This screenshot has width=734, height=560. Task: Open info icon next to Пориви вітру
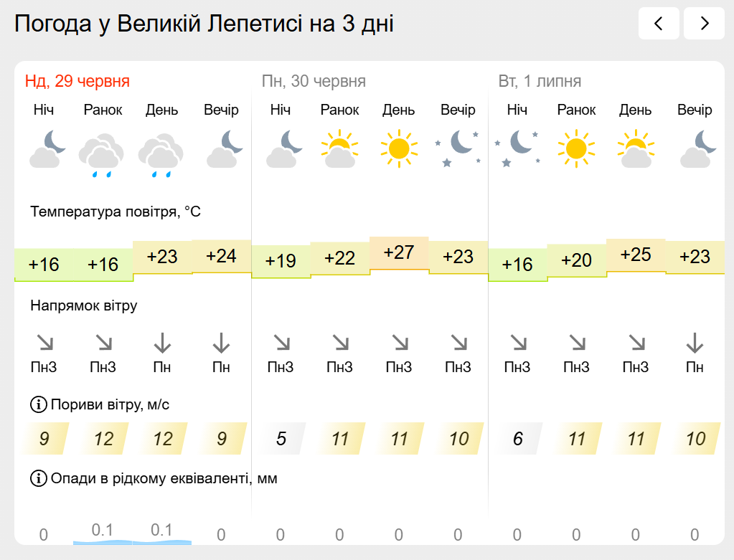point(38,404)
